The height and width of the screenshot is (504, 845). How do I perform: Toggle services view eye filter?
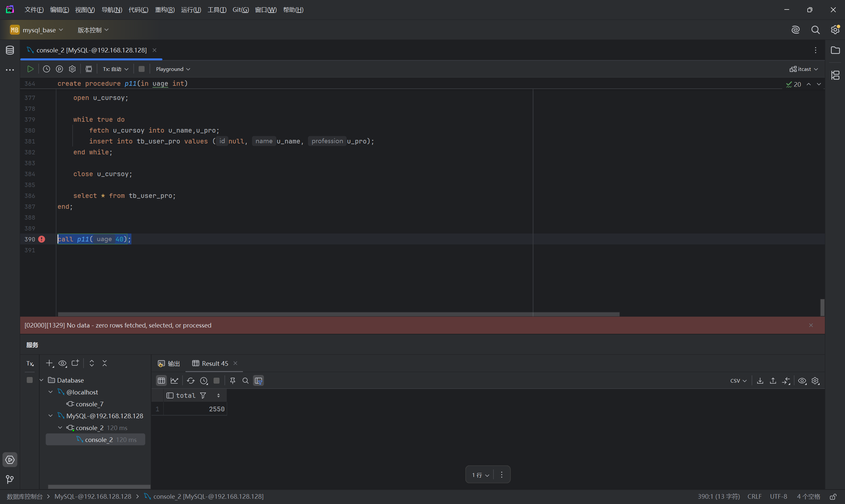tap(62, 363)
